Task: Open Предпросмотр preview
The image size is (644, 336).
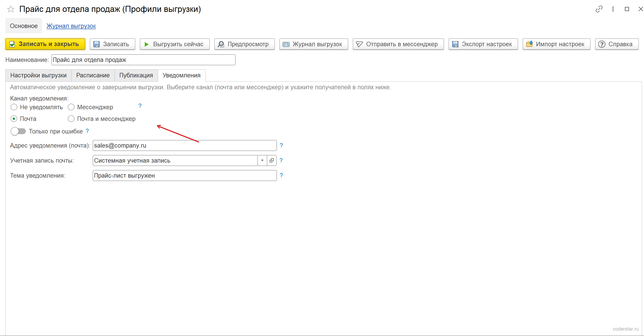Action: (x=244, y=44)
